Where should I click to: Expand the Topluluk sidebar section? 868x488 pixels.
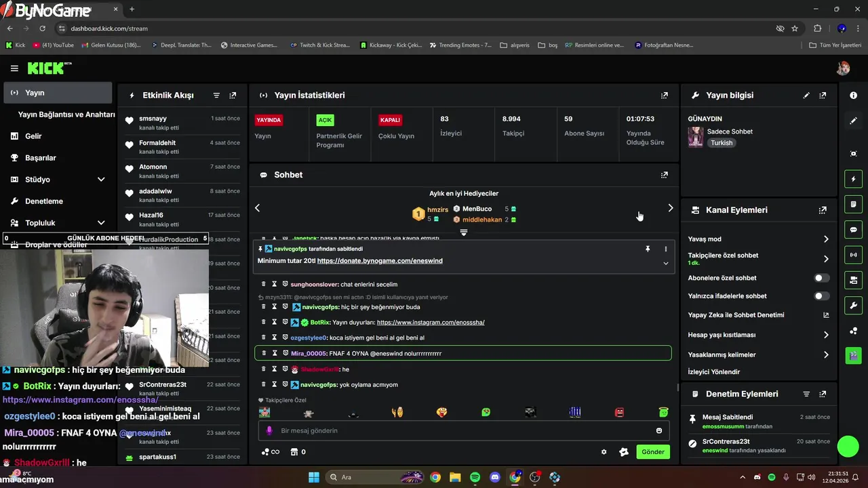click(x=101, y=223)
